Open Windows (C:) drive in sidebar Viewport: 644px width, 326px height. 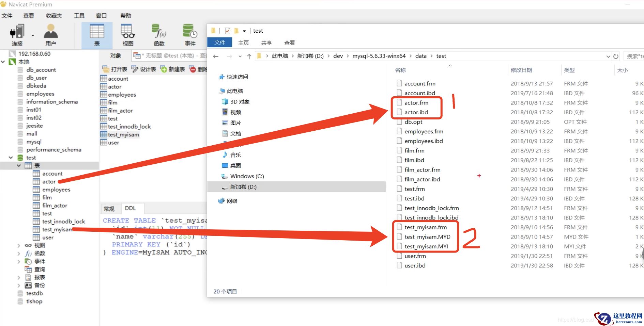(x=243, y=176)
